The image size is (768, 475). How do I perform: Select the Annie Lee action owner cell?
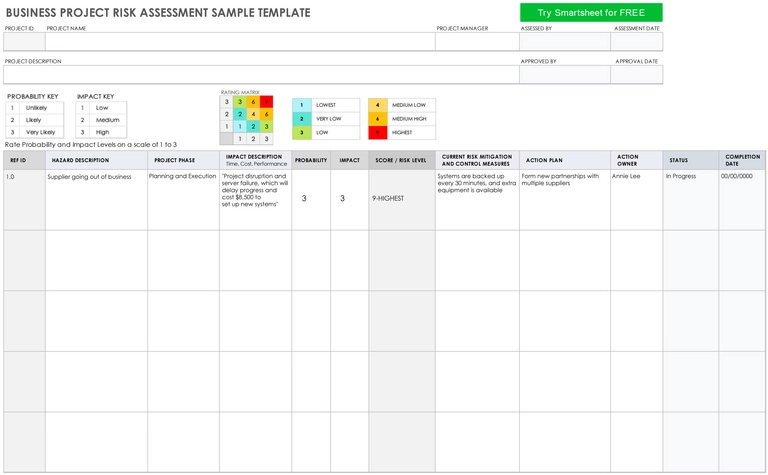point(637,200)
